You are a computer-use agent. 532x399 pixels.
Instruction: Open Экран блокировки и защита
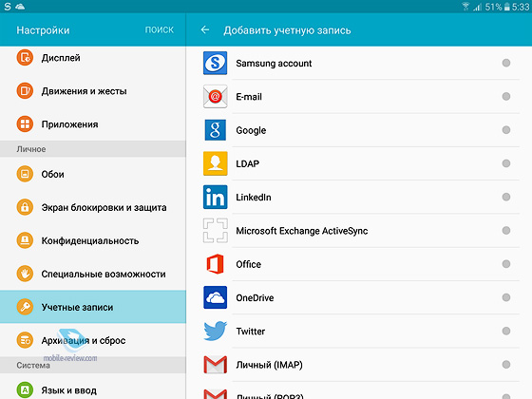93,207
